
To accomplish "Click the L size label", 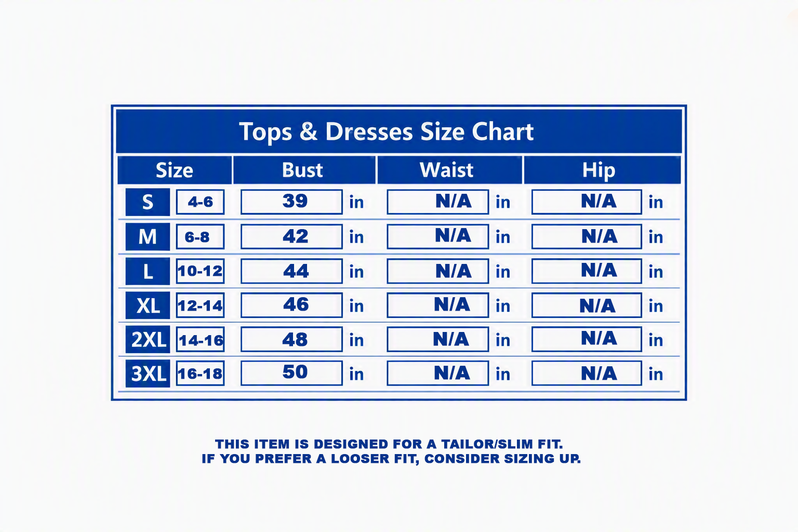I will click(148, 271).
